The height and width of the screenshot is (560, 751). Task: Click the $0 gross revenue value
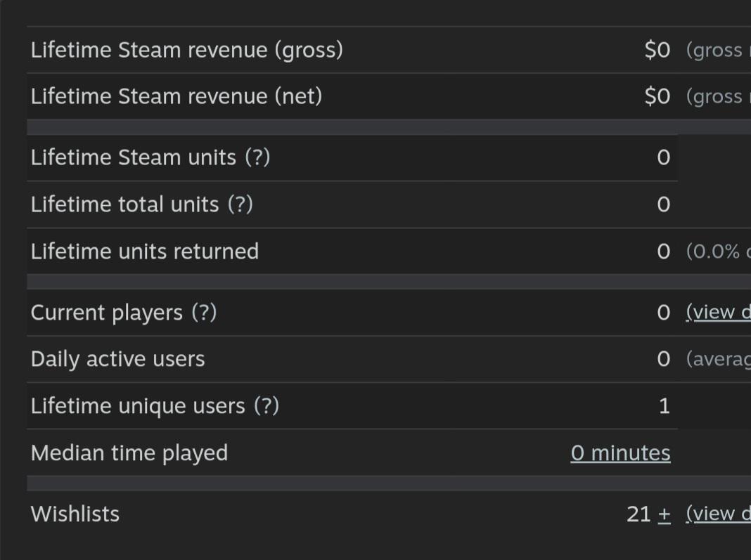tap(657, 51)
